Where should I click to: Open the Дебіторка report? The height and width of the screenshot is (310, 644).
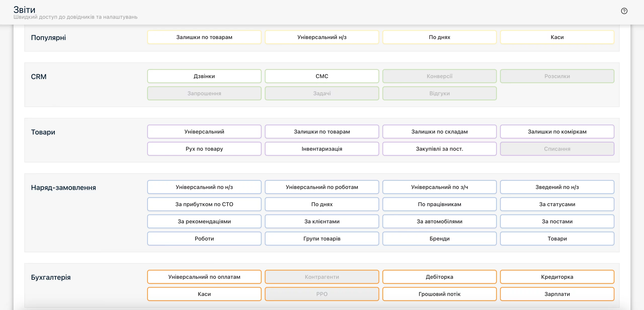(439, 277)
